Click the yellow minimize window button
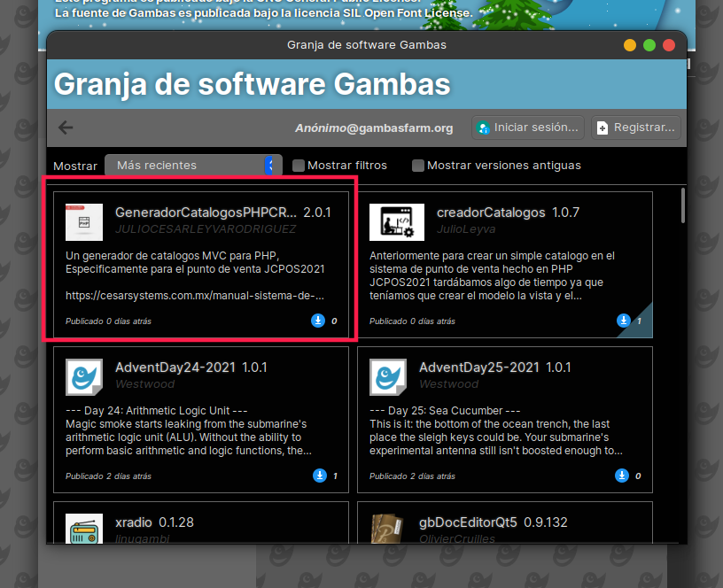This screenshot has width=723, height=588. tap(630, 45)
